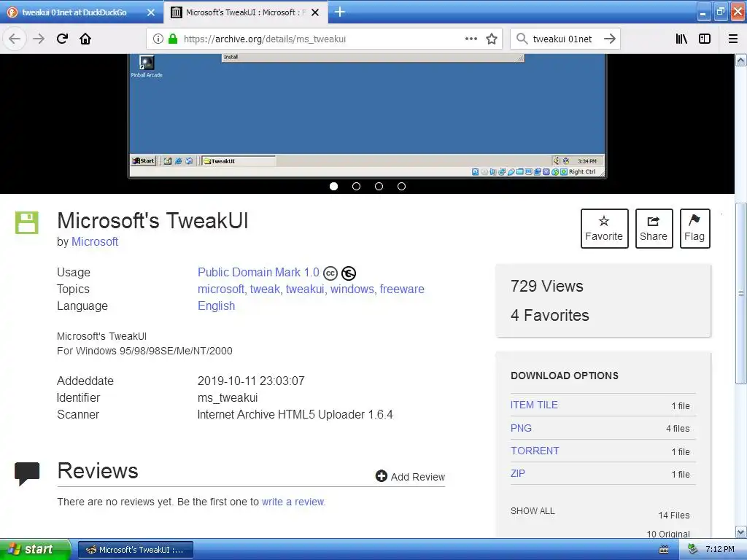Bookmark this page with the star

coord(492,39)
